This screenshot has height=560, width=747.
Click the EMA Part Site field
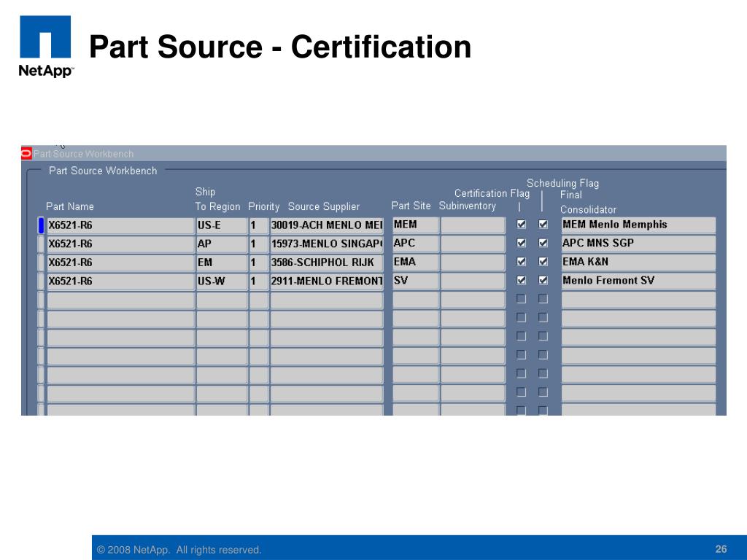415,262
